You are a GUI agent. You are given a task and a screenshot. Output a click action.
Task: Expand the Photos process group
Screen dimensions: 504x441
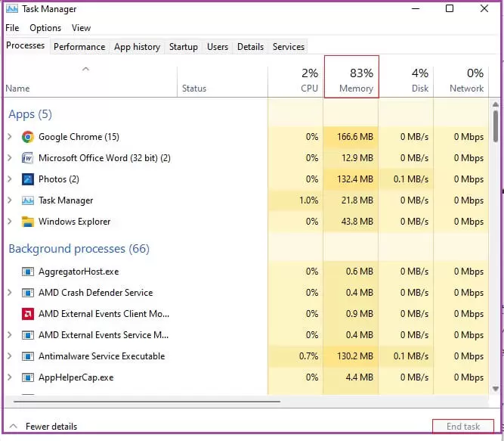point(10,179)
